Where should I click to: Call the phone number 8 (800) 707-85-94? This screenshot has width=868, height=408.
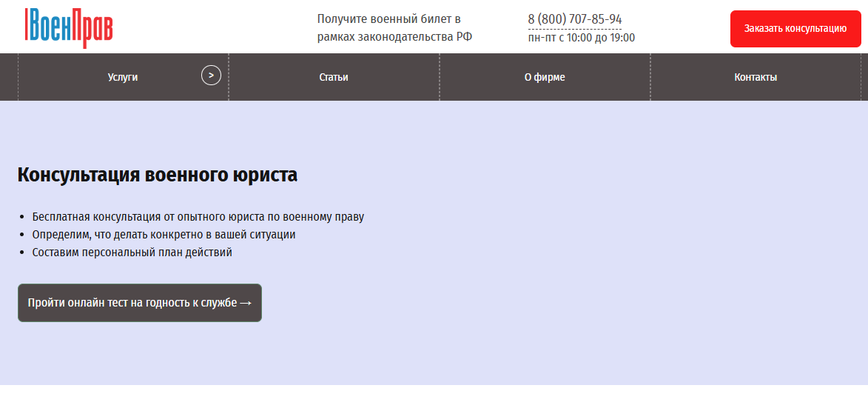tap(575, 19)
